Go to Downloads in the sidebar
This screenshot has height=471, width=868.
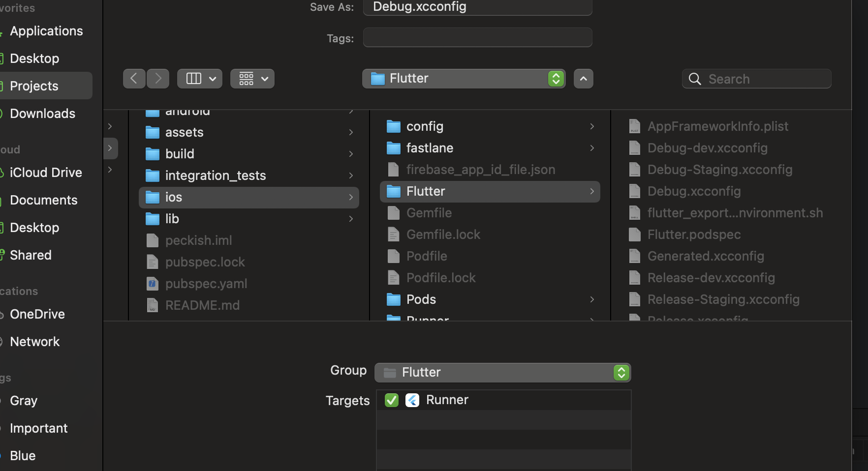tap(42, 114)
